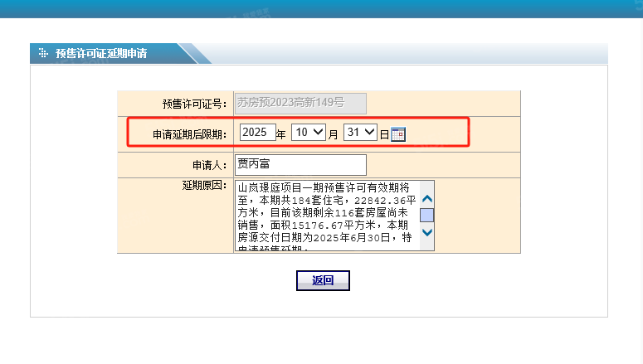
Task: Click the 预售许可证号 label
Action: coord(194,104)
